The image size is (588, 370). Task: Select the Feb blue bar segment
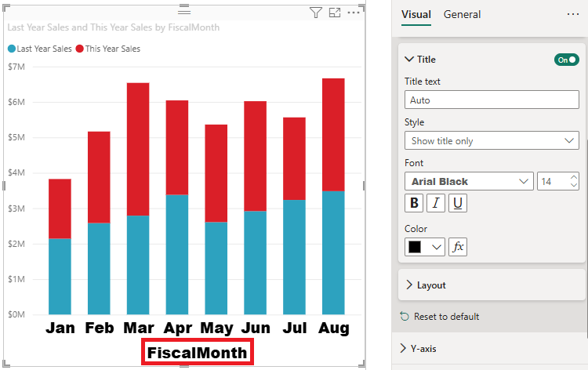99,268
